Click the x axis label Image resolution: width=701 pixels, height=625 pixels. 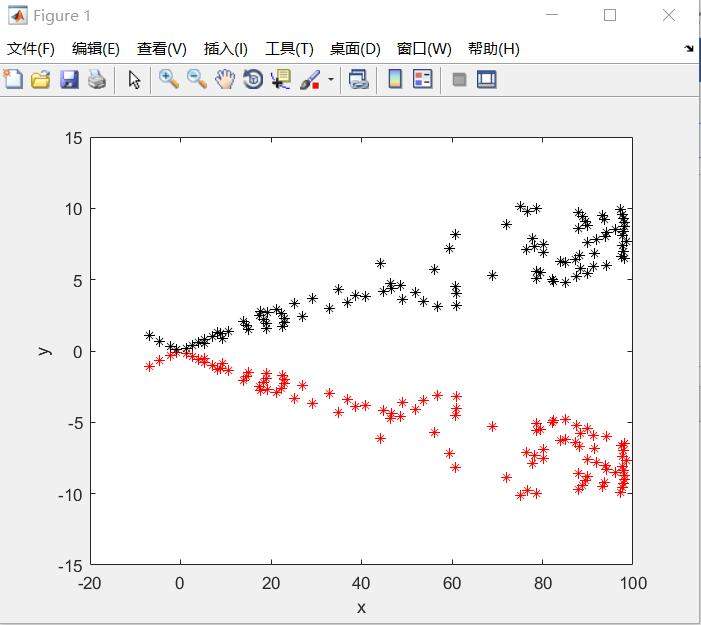coord(361,608)
